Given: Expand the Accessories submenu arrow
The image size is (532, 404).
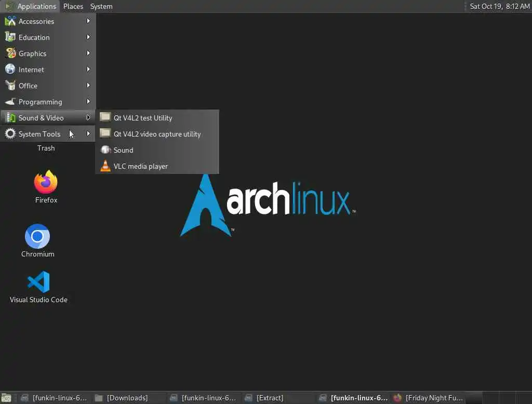Looking at the screenshot, I should [x=88, y=21].
